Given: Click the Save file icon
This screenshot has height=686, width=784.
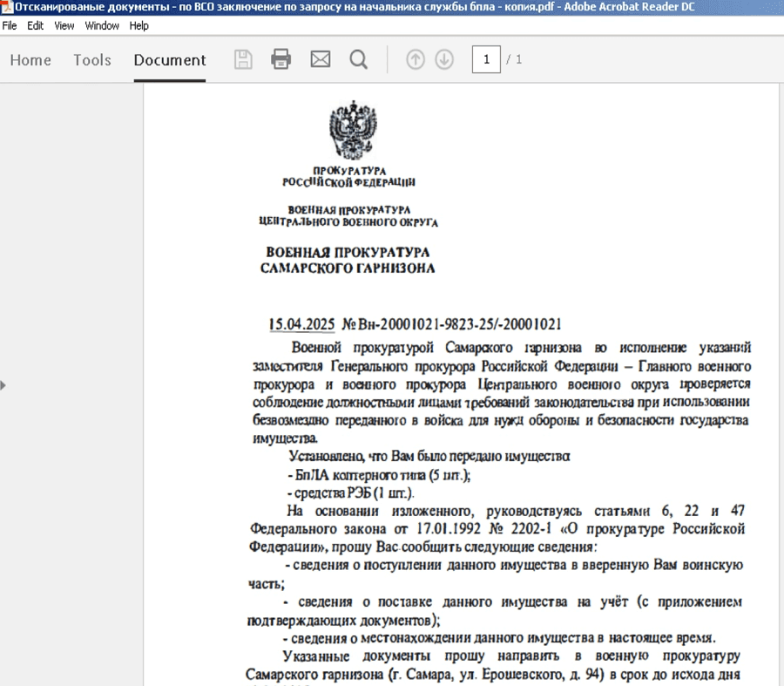Looking at the screenshot, I should pos(244,59).
